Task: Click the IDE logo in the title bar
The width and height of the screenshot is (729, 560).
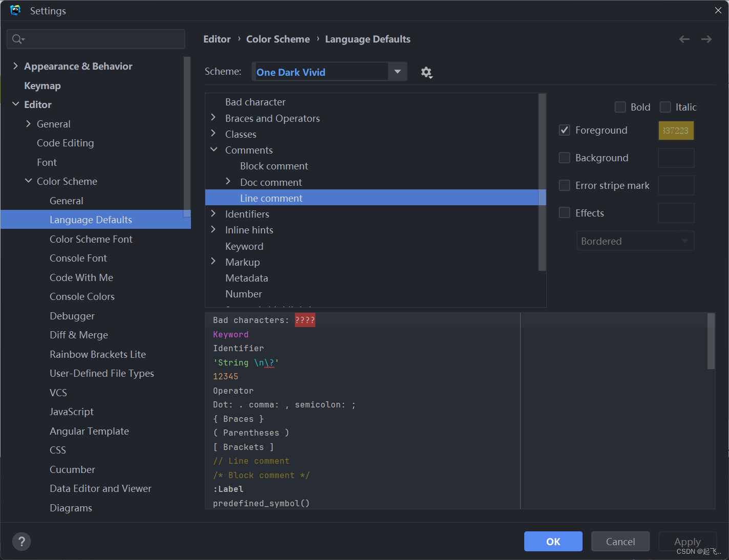Action: [x=15, y=10]
